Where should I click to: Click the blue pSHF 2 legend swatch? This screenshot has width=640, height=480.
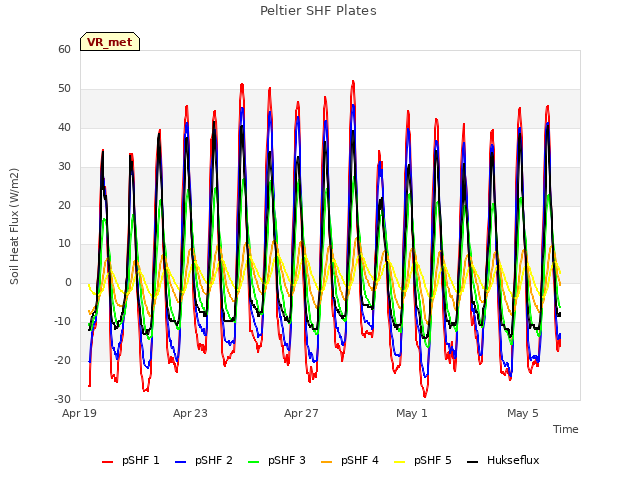pos(180,462)
